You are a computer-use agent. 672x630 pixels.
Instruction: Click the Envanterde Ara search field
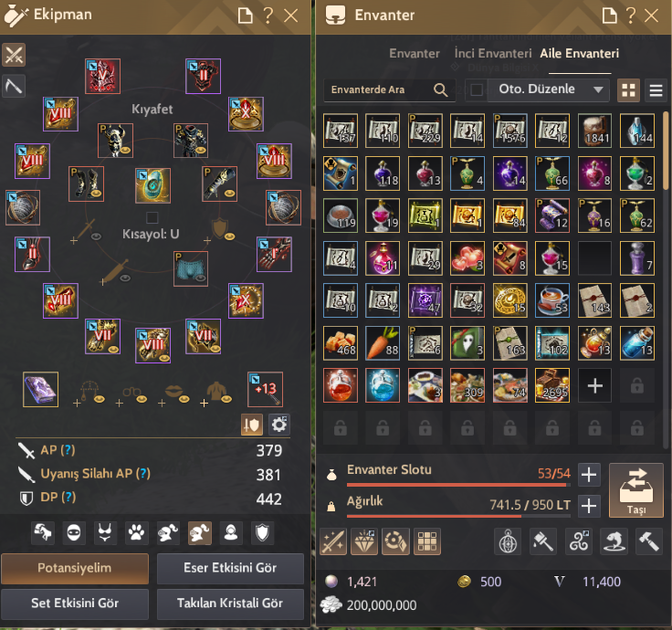coord(389,90)
